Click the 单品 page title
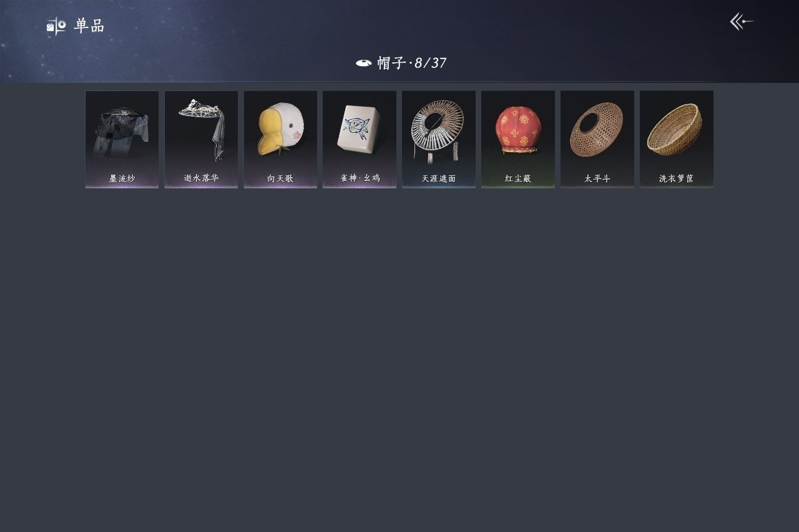Screen dimensions: 799x532 pos(89,26)
